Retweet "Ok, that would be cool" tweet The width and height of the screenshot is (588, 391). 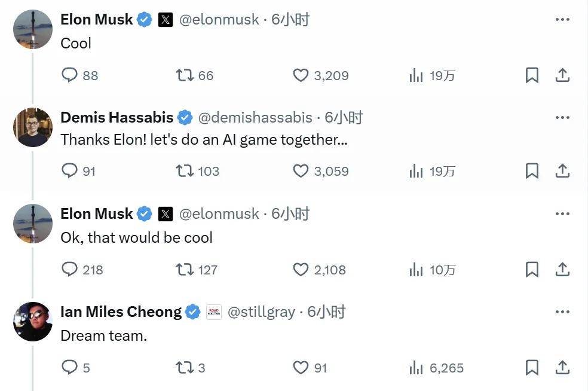[185, 270]
